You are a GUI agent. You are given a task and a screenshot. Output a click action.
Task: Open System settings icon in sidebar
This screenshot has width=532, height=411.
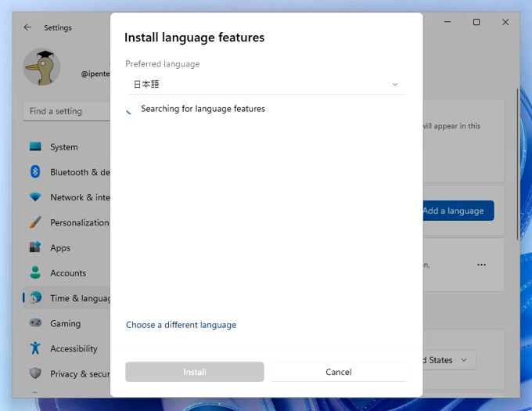tap(35, 146)
